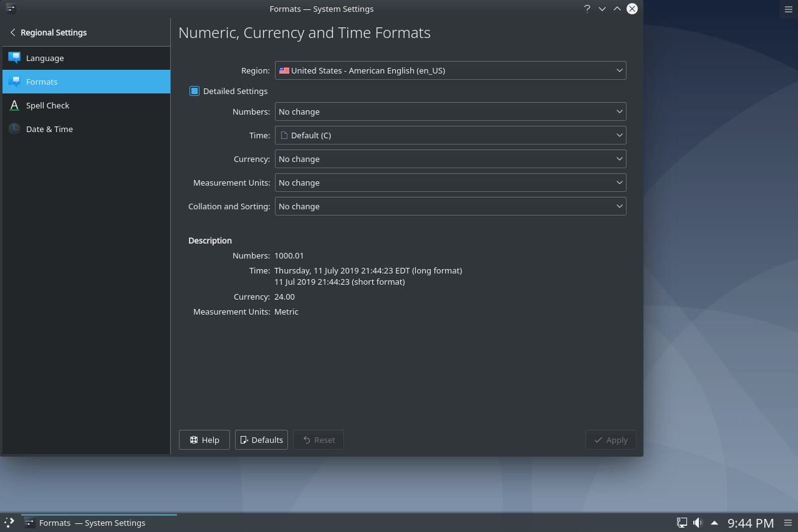The image size is (798, 532).
Task: Open Spell Check settings via its sidebar icon
Action: (x=14, y=105)
